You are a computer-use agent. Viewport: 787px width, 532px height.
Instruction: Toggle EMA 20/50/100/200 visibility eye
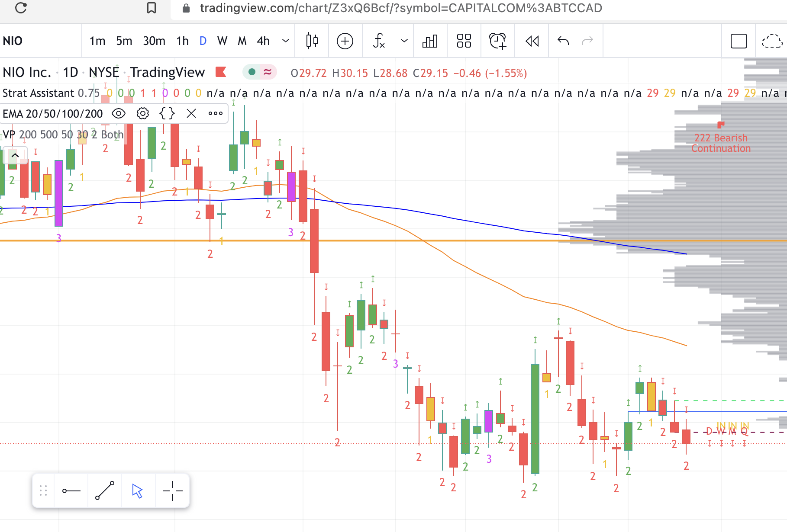point(119,114)
